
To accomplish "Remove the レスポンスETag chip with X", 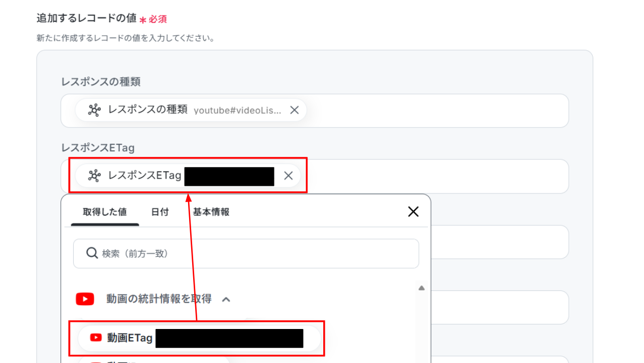I will tap(288, 176).
